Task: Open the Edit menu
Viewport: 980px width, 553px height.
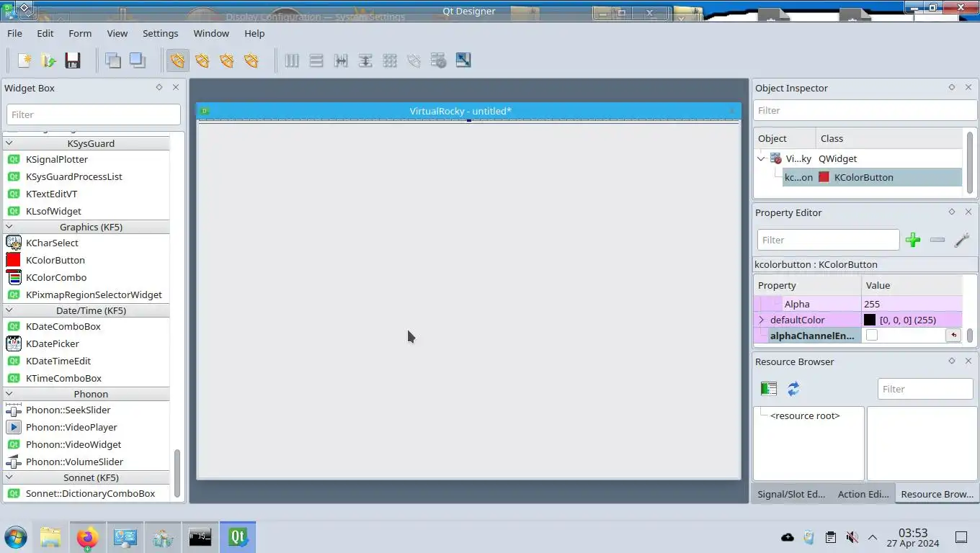Action: pos(45,33)
